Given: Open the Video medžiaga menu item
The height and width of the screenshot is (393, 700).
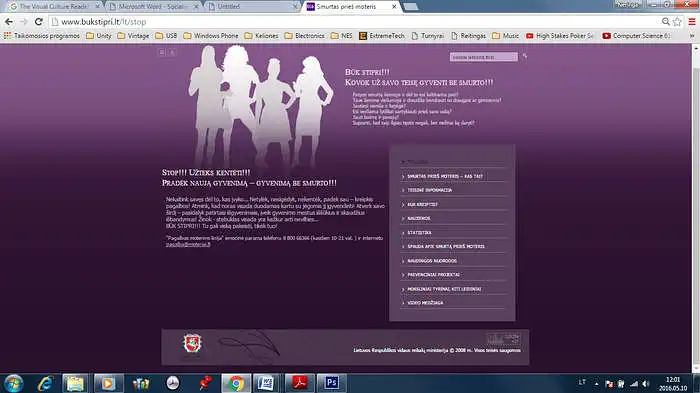Looking at the screenshot, I should [425, 303].
